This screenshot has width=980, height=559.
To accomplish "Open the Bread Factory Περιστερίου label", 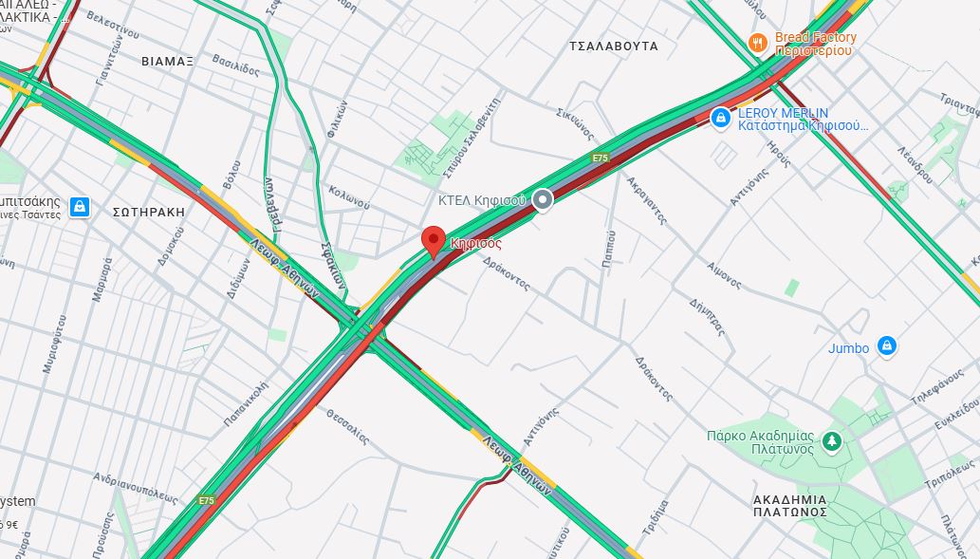I will 815,44.
